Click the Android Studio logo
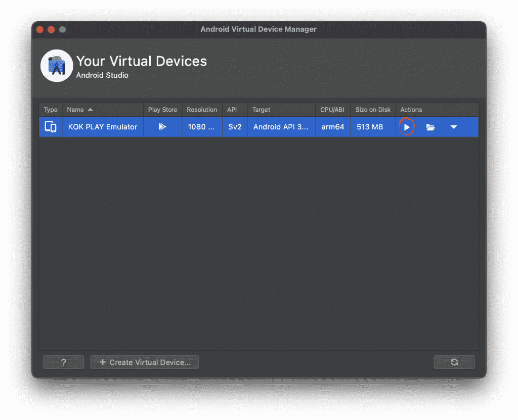The width and height of the screenshot is (518, 420). click(57, 66)
